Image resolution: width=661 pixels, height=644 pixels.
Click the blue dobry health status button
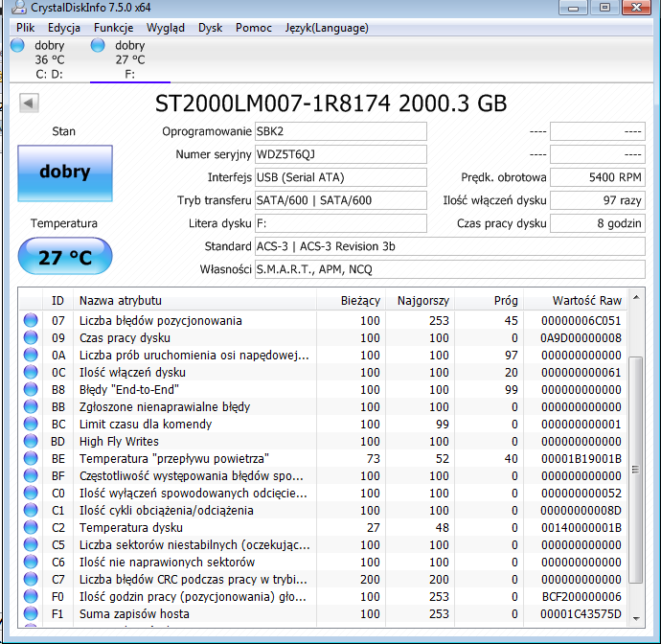coord(65,173)
